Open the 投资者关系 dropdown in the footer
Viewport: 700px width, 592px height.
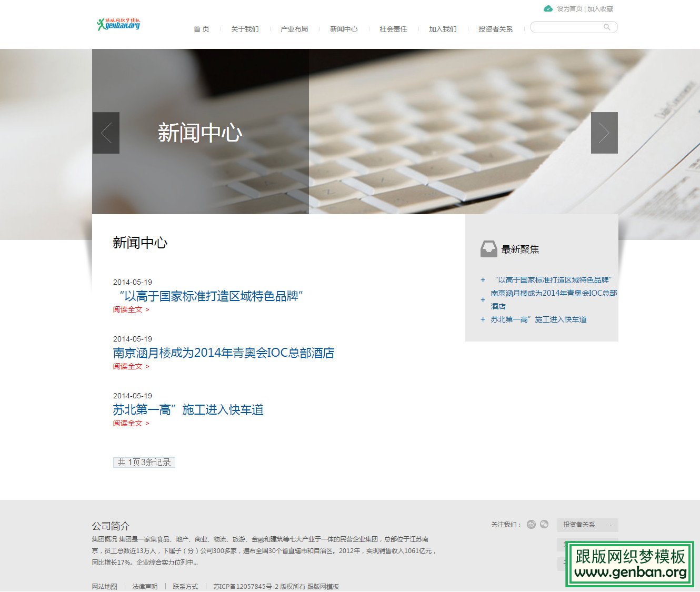coord(587,525)
